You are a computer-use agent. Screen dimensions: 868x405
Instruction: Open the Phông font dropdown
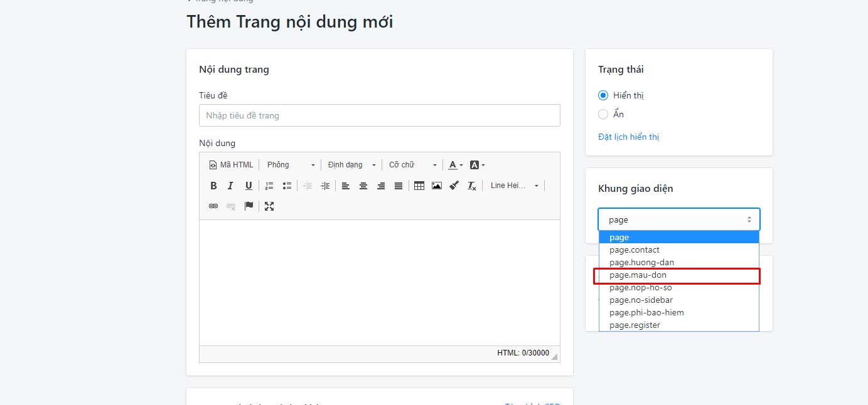coord(291,165)
